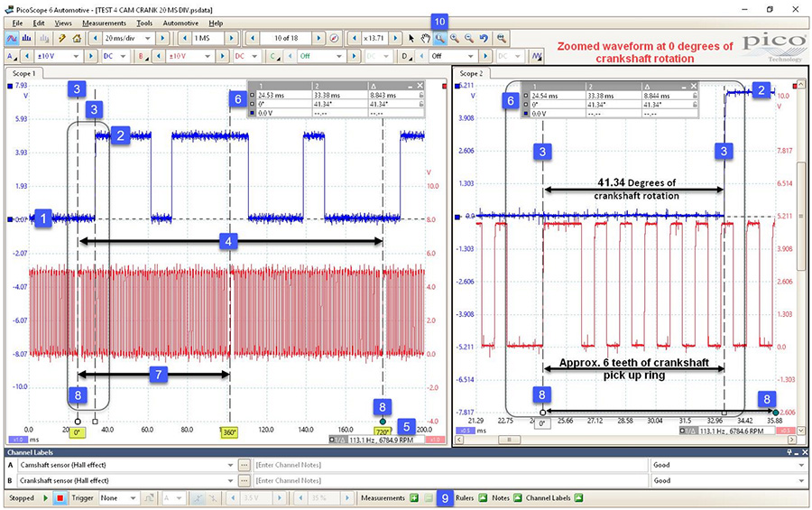Open the buffer navigator compass icon
Screen dimensions: 812x510
(335, 38)
